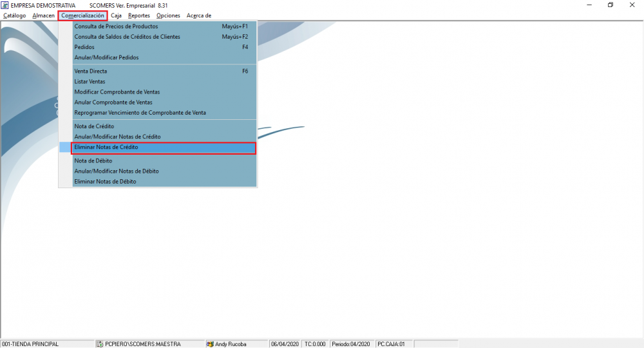644x348 pixels.
Task: Click the PC.CAJA:01 status entry
Action: pyautogui.click(x=391, y=344)
